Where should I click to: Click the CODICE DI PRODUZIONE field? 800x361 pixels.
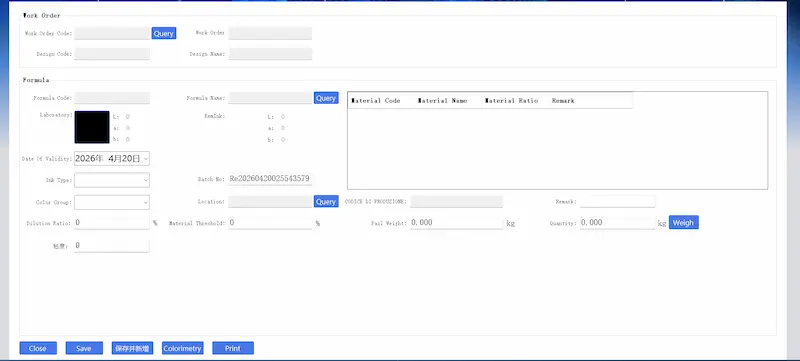tap(457, 201)
